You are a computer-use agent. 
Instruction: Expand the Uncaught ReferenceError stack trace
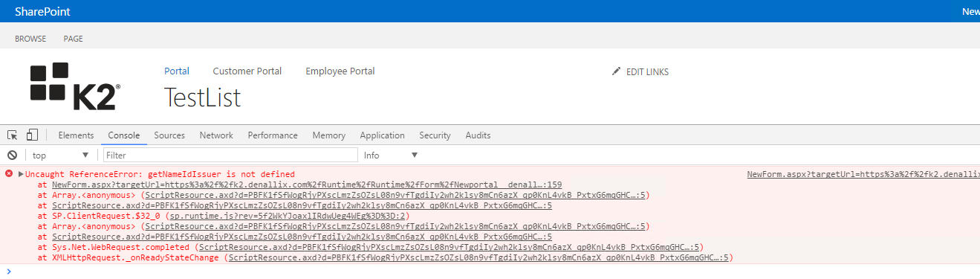coord(21,174)
